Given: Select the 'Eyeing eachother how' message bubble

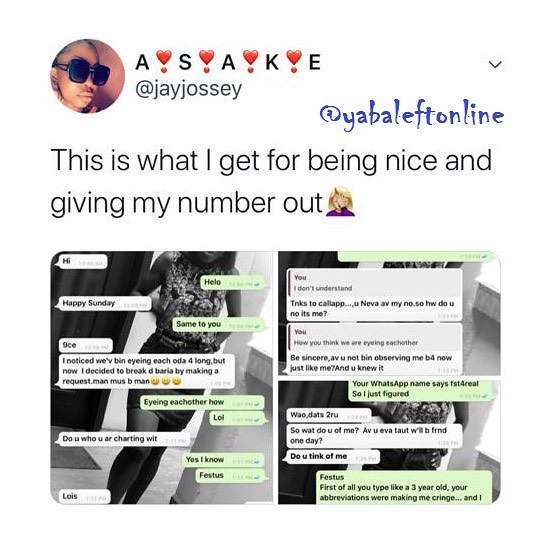Looking at the screenshot, I should point(202,402).
